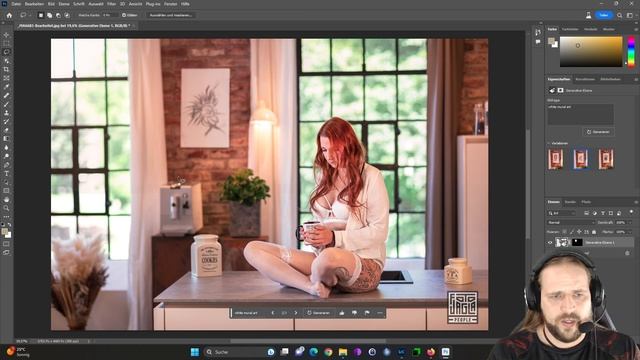Viewport: 640px width, 360px height.
Task: Click Generieren button in properties panel
Action: (x=598, y=132)
